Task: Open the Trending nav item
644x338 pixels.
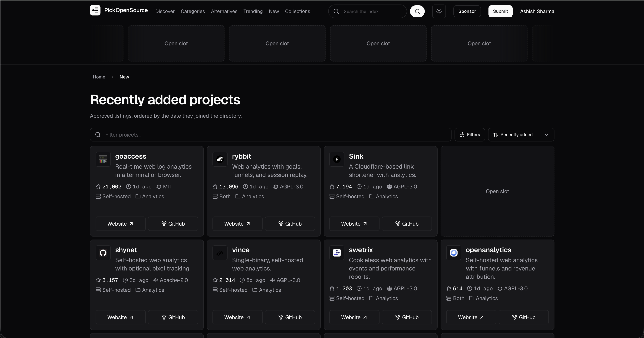Action: pyautogui.click(x=253, y=11)
